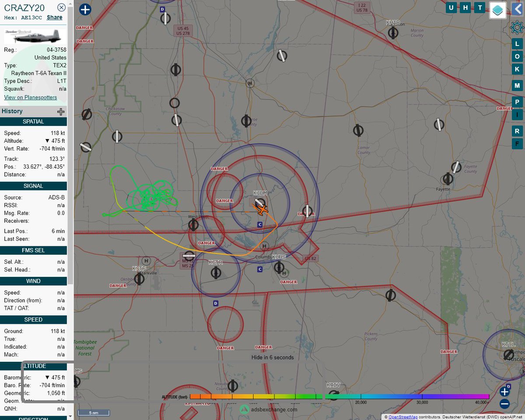
Task: Click the green adsbexchange.com logo icon
Action: (x=245, y=410)
